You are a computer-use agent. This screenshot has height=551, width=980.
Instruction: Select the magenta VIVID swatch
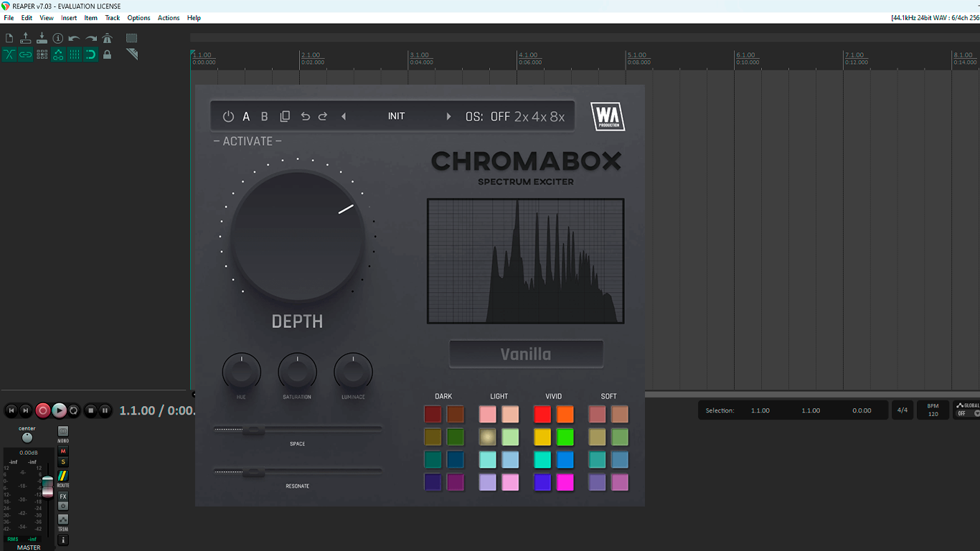pyautogui.click(x=565, y=482)
